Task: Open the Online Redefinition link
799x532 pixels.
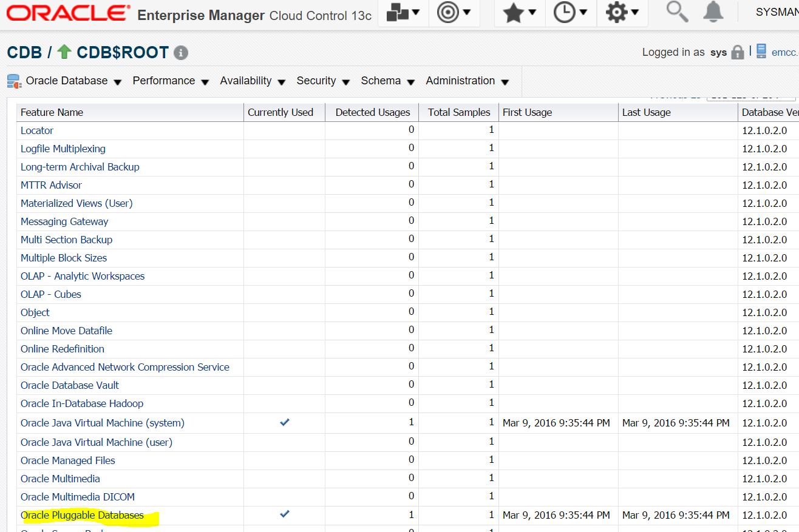Action: [x=63, y=349]
